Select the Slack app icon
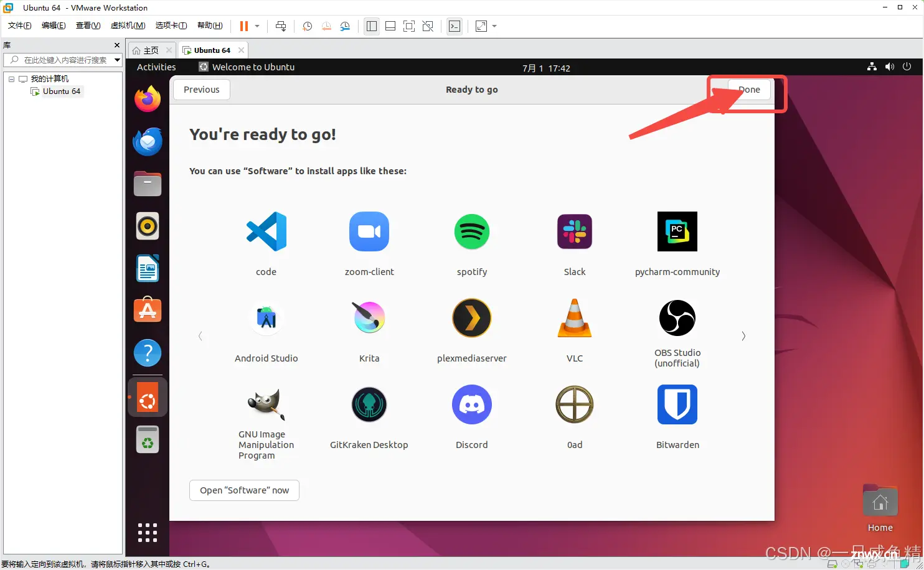Screen dimensions: 924x570 point(575,231)
